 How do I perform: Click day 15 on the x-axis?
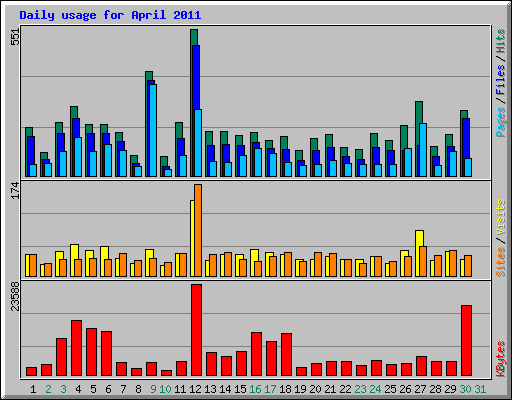pos(240,389)
